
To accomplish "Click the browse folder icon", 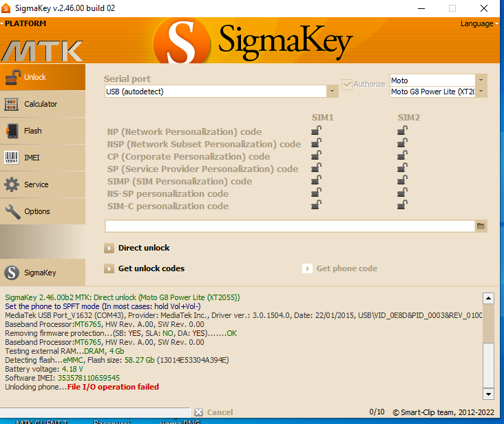I will [x=481, y=226].
